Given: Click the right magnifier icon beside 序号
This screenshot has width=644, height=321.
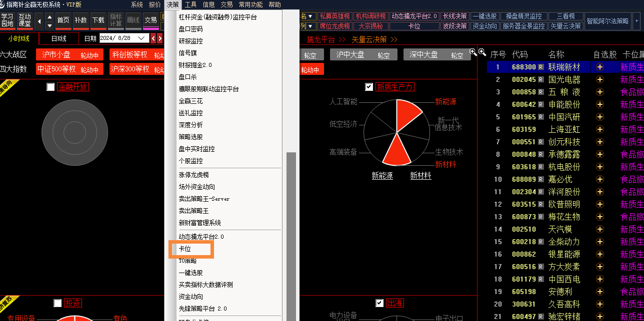Looking at the screenshot, I should click(x=482, y=52).
